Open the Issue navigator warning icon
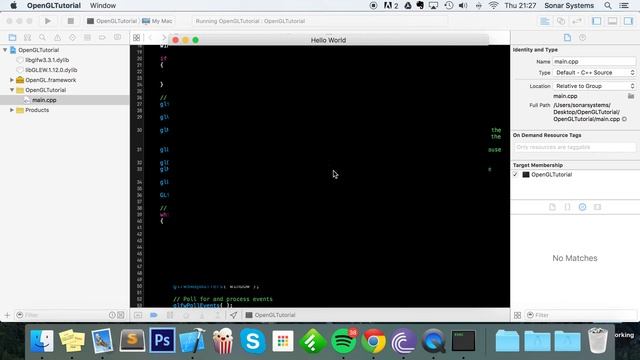Viewport: 640px width, 360px height. click(57, 38)
